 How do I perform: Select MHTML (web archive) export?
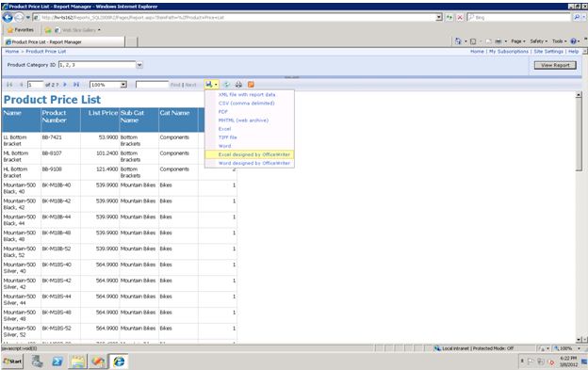coord(243,121)
